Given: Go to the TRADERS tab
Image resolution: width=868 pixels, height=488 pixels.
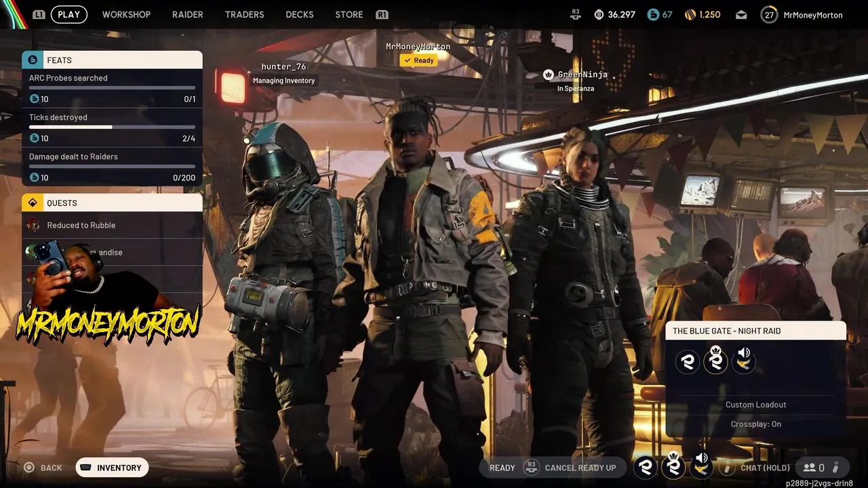Looking at the screenshot, I should (x=244, y=14).
